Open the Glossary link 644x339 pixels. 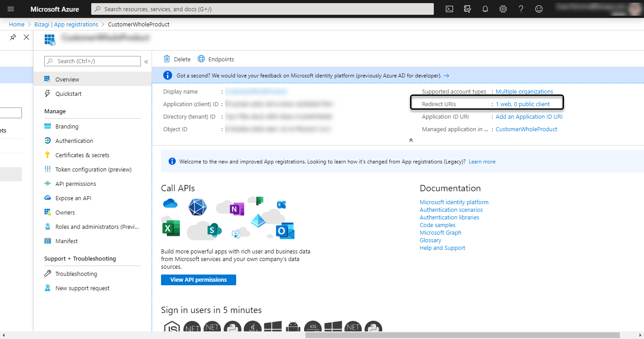430,240
